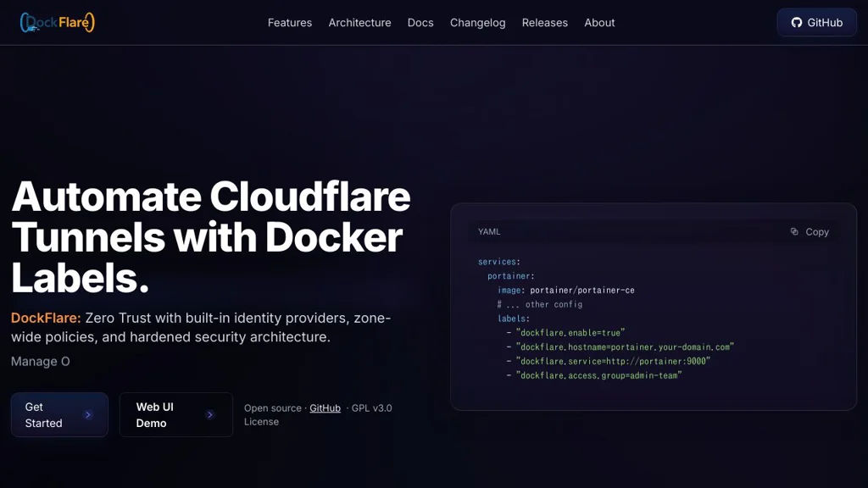Image resolution: width=868 pixels, height=488 pixels.
Task: Copy the YAML snippet via Copy label
Action: click(x=817, y=232)
